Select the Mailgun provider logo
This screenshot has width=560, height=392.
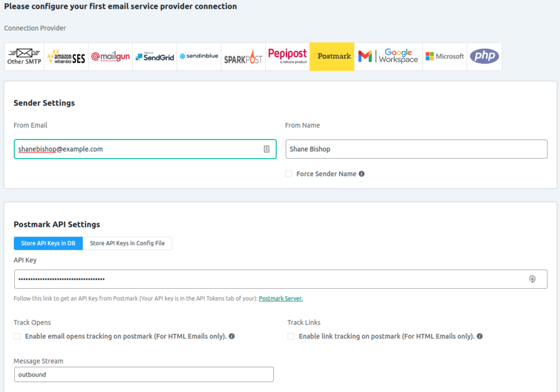[110, 57]
